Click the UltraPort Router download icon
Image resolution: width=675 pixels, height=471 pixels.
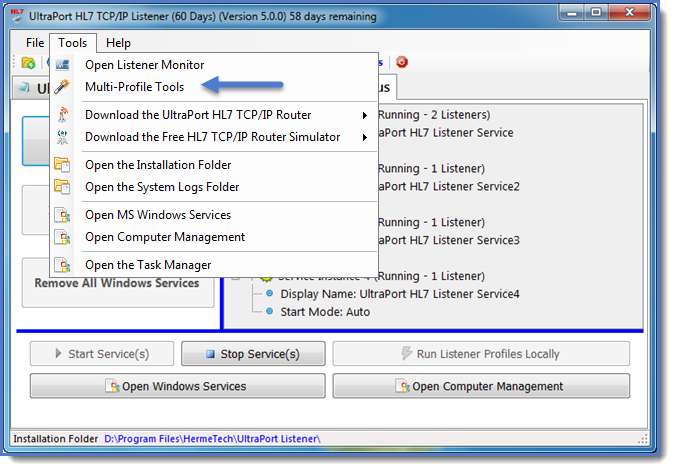click(63, 115)
